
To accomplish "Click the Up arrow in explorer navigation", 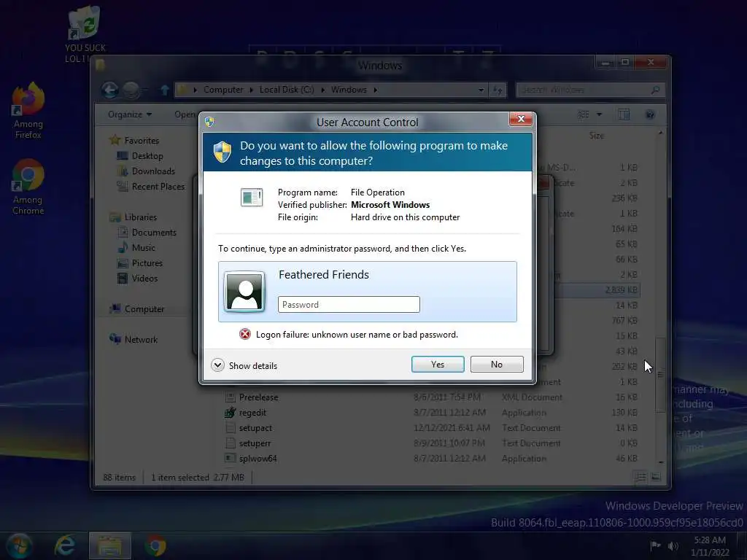I will point(165,90).
